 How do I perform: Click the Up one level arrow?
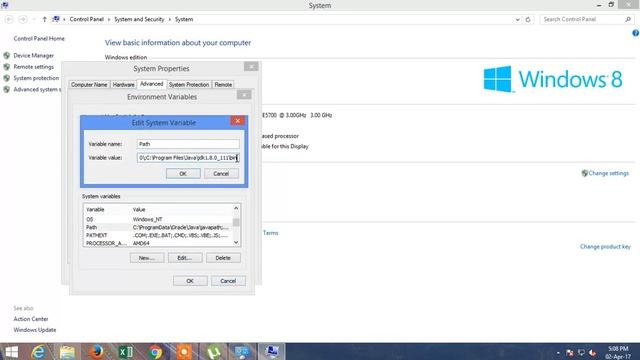tap(44, 19)
